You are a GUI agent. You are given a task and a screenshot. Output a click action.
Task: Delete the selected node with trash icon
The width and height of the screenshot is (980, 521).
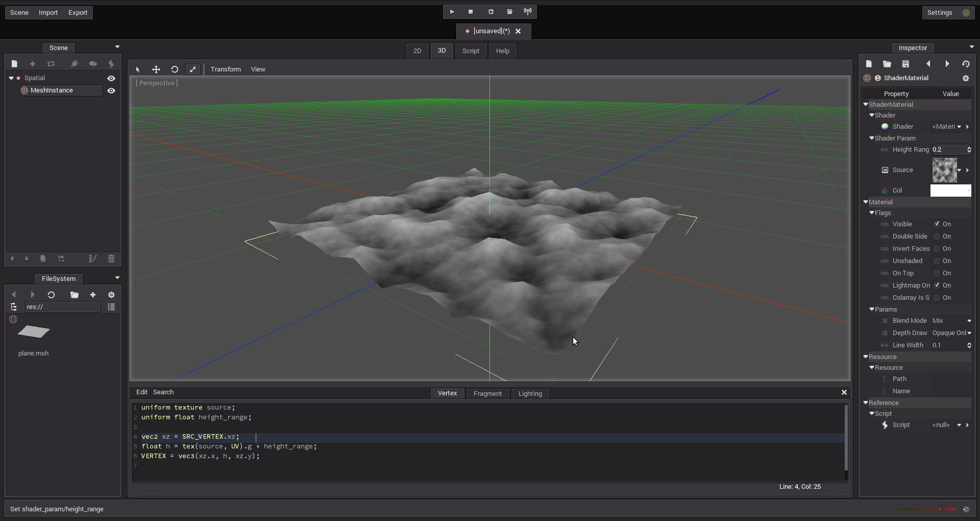[111, 259]
